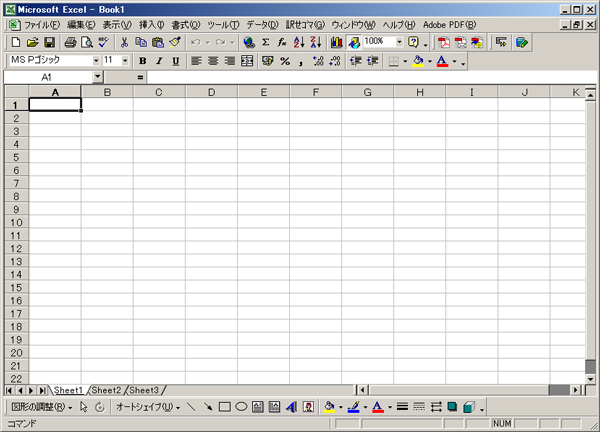This screenshot has width=600, height=432.
Task: Open Borders dropdown arrow
Action: [405, 61]
